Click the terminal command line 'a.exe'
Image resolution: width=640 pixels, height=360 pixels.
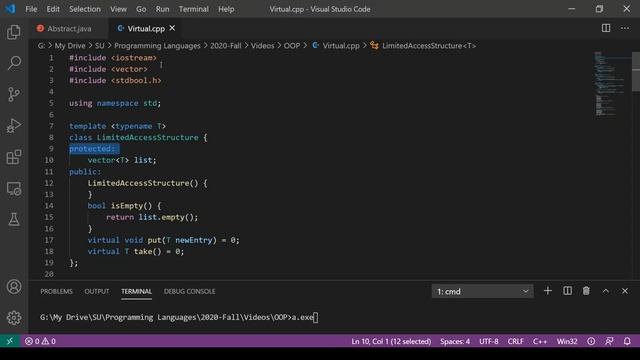pos(303,317)
